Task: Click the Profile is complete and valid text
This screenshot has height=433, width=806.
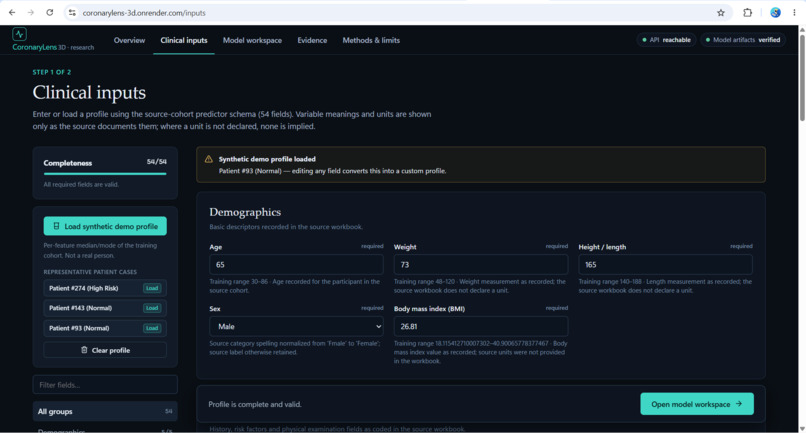Action: (255, 404)
